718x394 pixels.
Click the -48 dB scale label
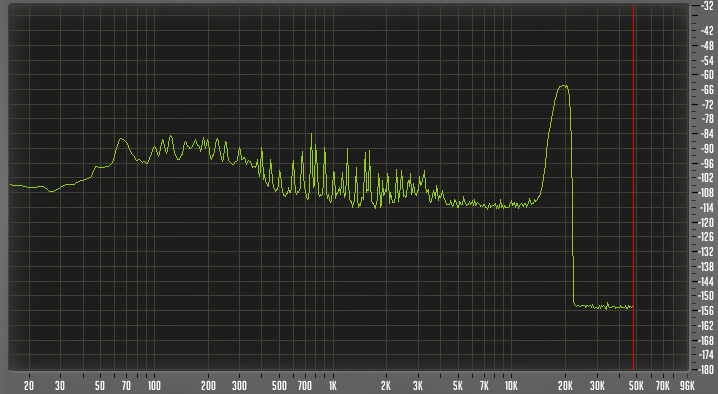(x=707, y=46)
